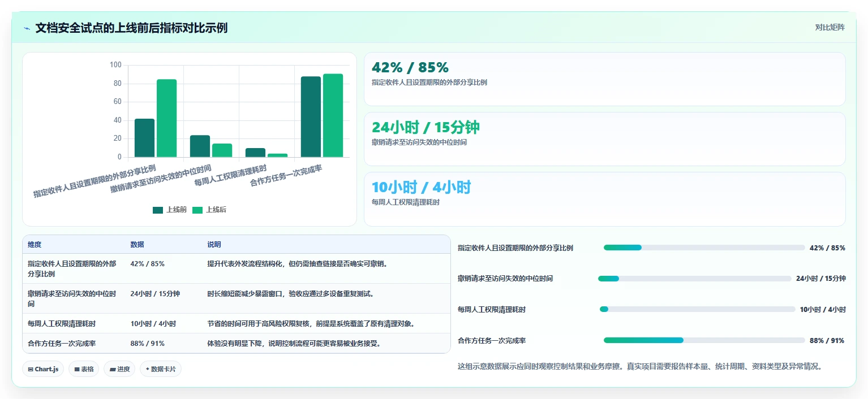Image resolution: width=868 pixels, height=399 pixels.
Task: Click table cell 10小时 / 4小时
Action: (153, 324)
